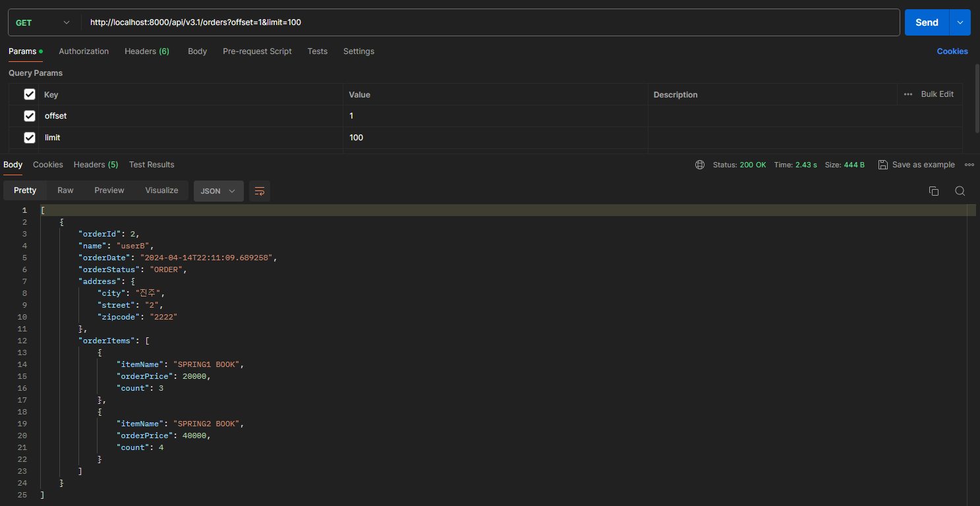Open the GET method dropdown
Screen dimensions: 980x506
coord(43,22)
